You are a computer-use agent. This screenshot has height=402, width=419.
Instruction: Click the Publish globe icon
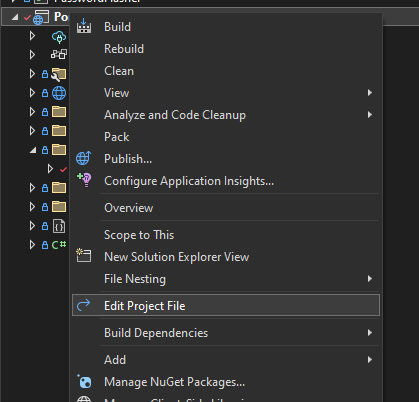[83, 158]
